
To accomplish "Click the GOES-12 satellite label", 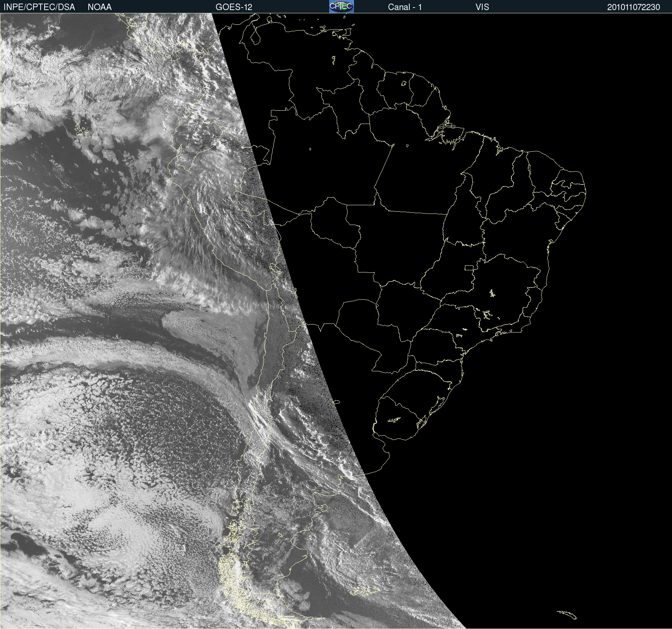I will point(234,7).
